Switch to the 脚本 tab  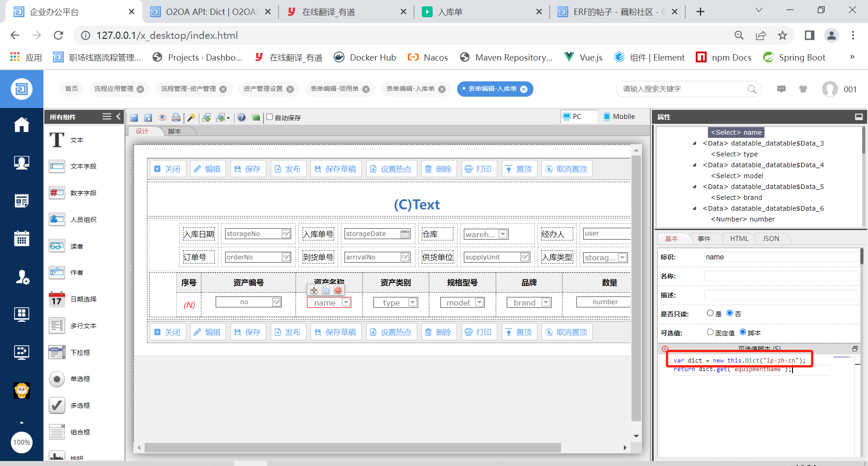[x=175, y=132]
